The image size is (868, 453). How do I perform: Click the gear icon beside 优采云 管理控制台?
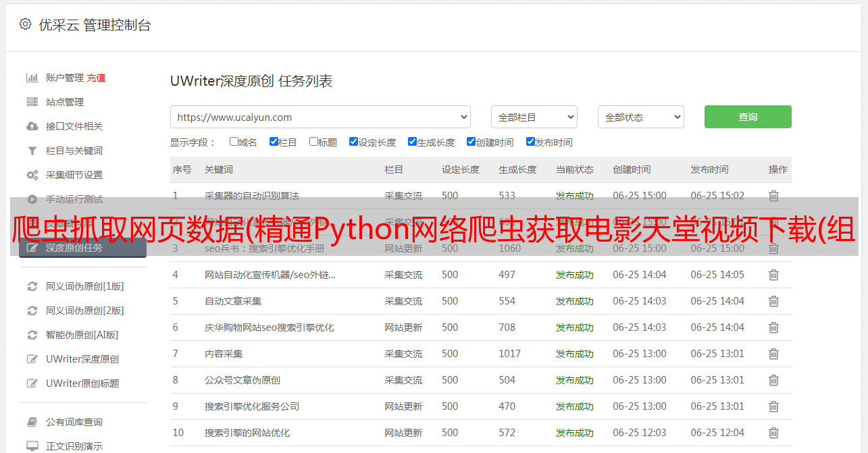pos(25,25)
